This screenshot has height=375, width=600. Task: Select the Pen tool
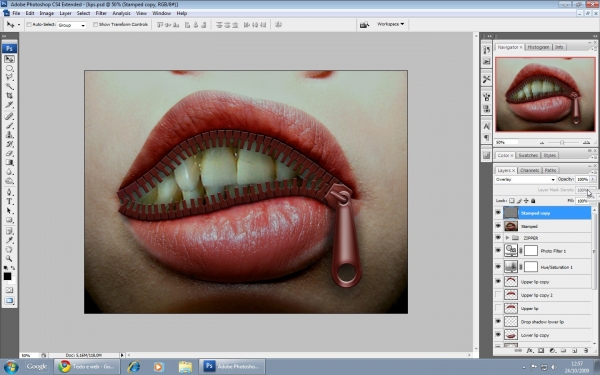(x=9, y=192)
